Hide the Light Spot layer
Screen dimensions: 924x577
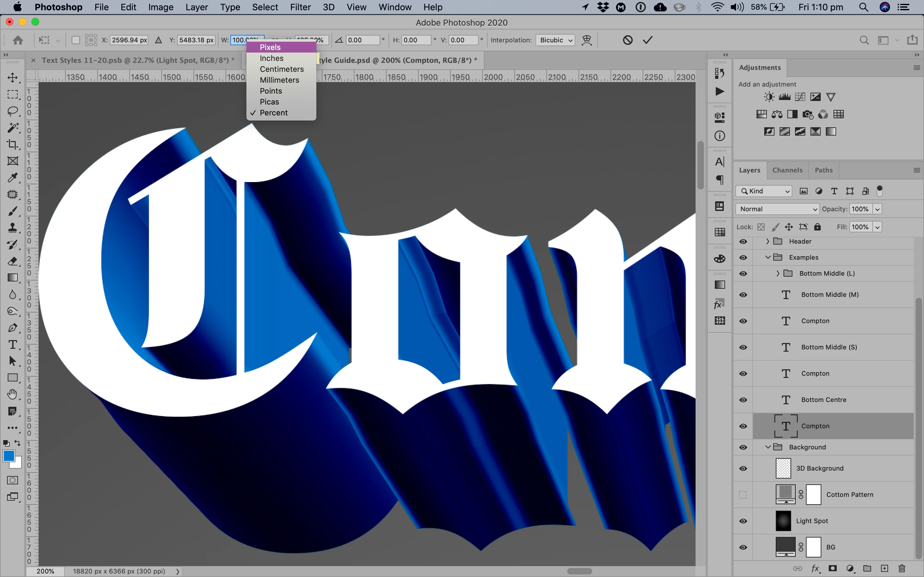(x=743, y=521)
